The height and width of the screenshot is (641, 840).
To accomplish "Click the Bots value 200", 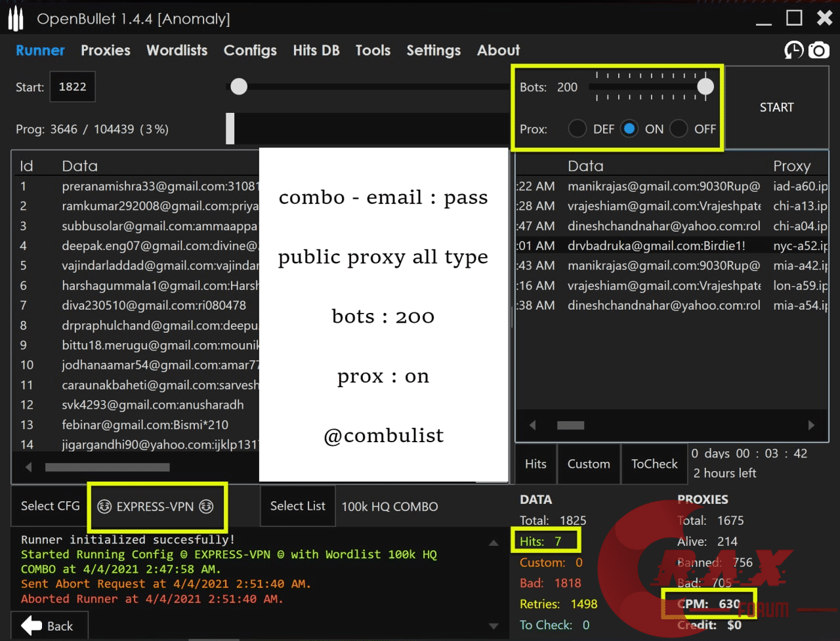I will point(567,87).
